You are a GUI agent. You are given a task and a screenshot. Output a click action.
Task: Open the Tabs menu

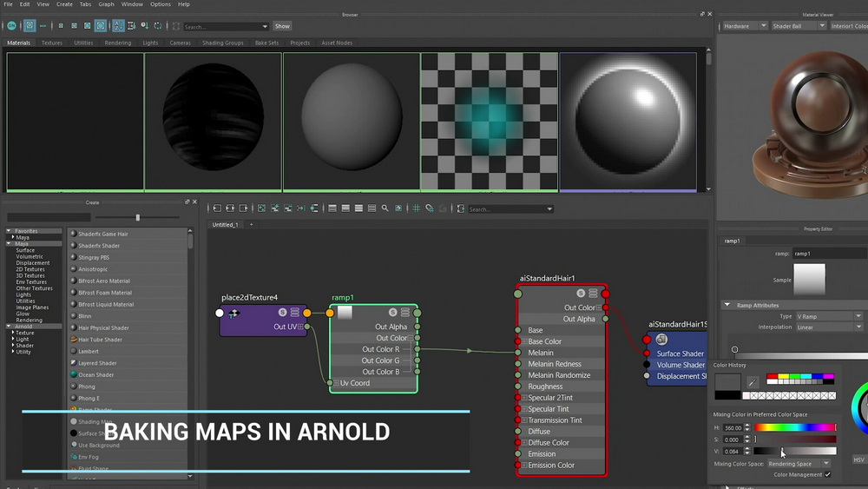click(85, 3)
